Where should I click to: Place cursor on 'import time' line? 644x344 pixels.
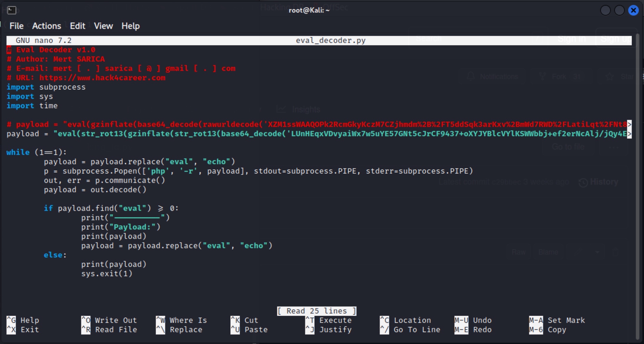[x=32, y=106]
